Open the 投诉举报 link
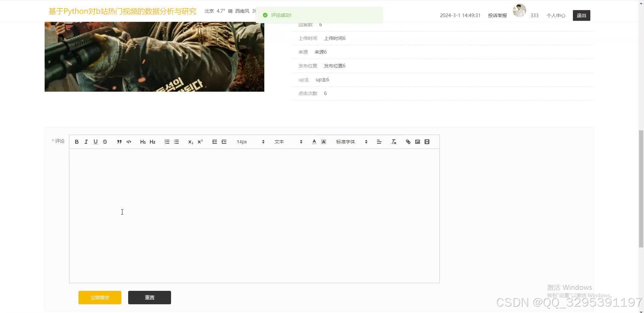This screenshot has width=644, height=313. coord(497,15)
